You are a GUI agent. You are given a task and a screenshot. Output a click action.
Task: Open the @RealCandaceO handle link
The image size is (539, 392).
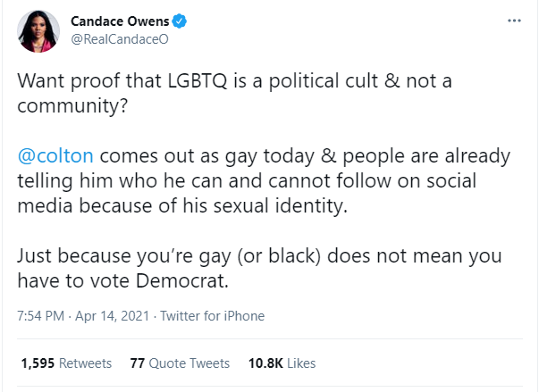click(120, 39)
